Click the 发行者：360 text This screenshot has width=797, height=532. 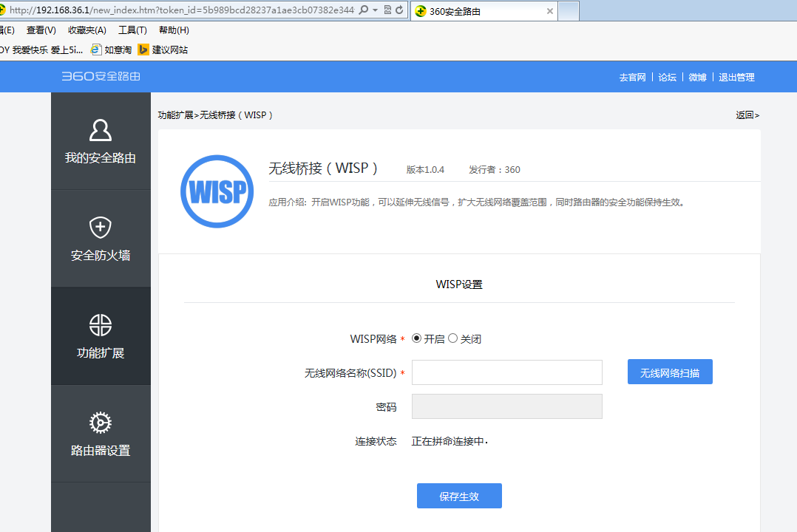coord(495,170)
